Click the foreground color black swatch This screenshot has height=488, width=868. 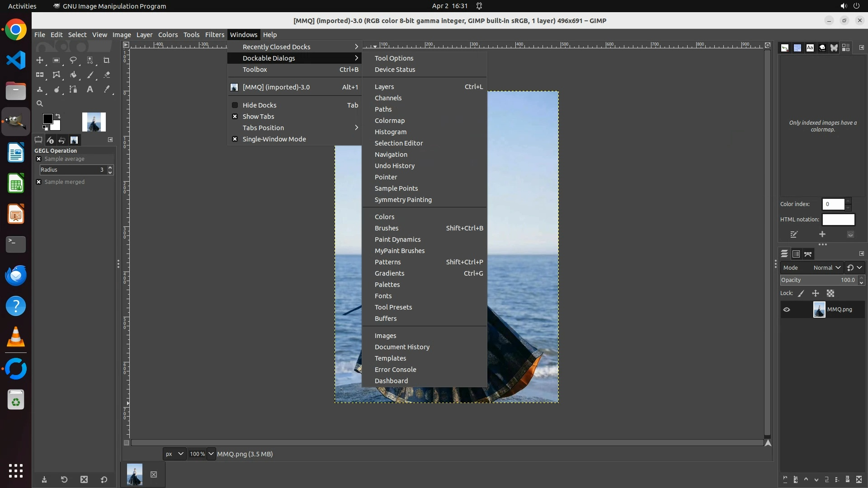coord(47,118)
